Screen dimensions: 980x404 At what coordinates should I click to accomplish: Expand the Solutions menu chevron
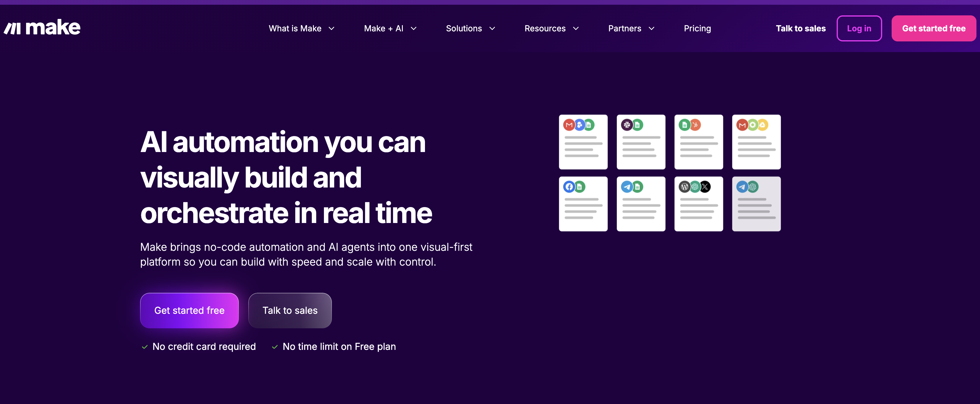point(492,29)
